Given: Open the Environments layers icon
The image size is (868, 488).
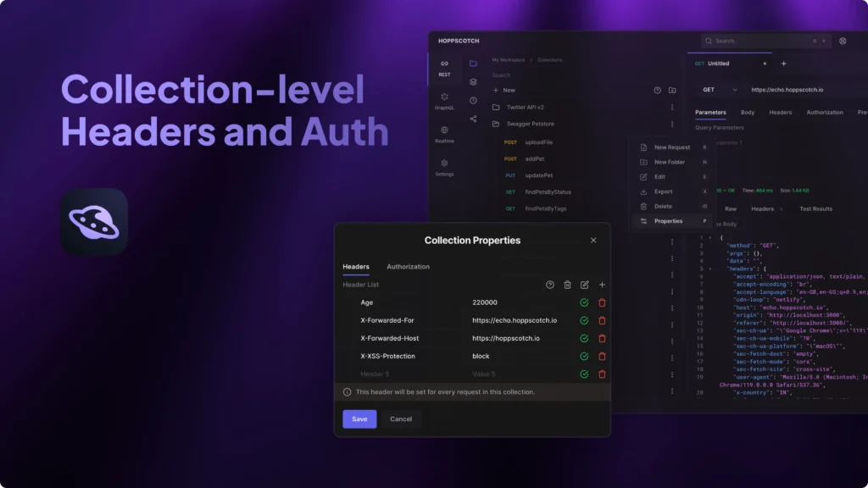Looking at the screenshot, I should [473, 82].
